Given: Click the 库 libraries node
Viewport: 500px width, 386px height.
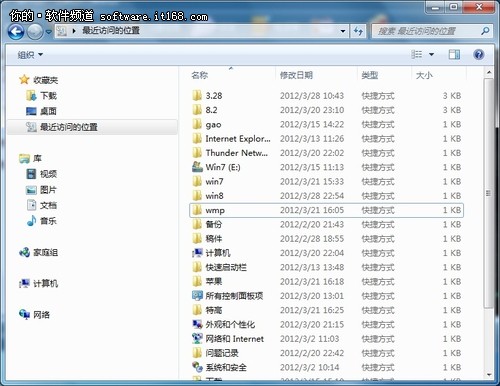Looking at the screenshot, I should point(30,158).
